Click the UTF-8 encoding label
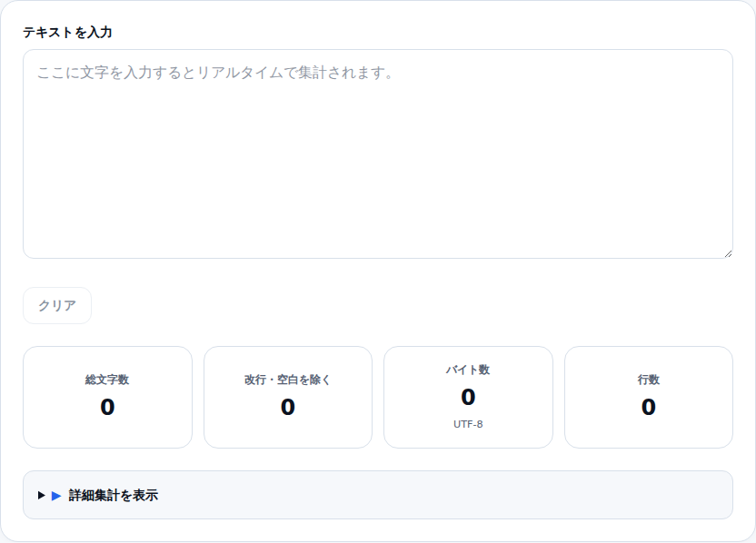Viewport: 756px width, 543px height. pos(468,424)
